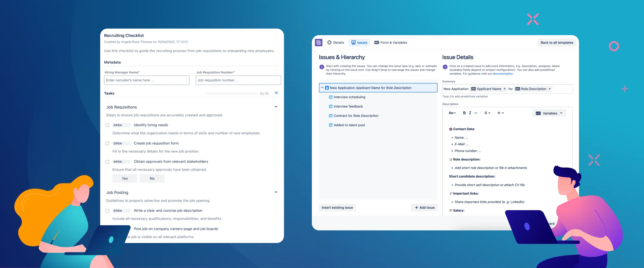Image resolution: width=644 pixels, height=268 pixels.
Task: Click the Tasks progress bar
Action: point(232,94)
